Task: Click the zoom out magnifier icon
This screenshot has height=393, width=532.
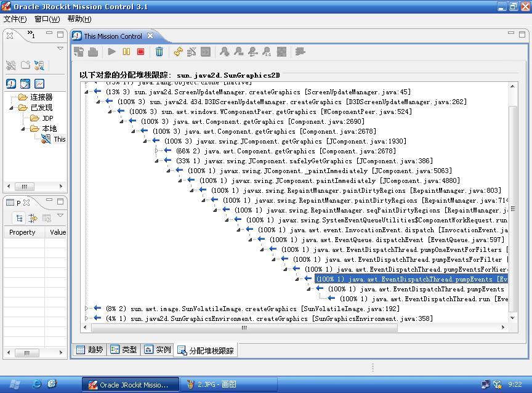Action: point(238,52)
